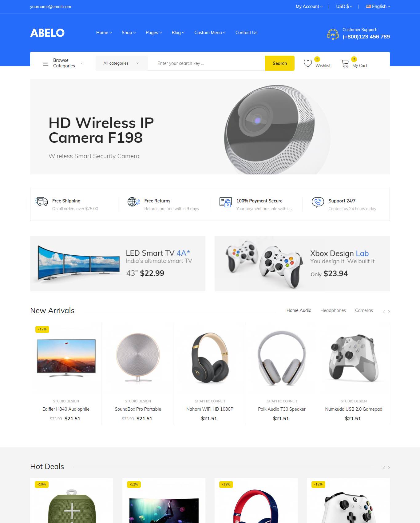Click the Browse Categories hamburger icon
Image resolution: width=420 pixels, height=523 pixels.
(46, 63)
